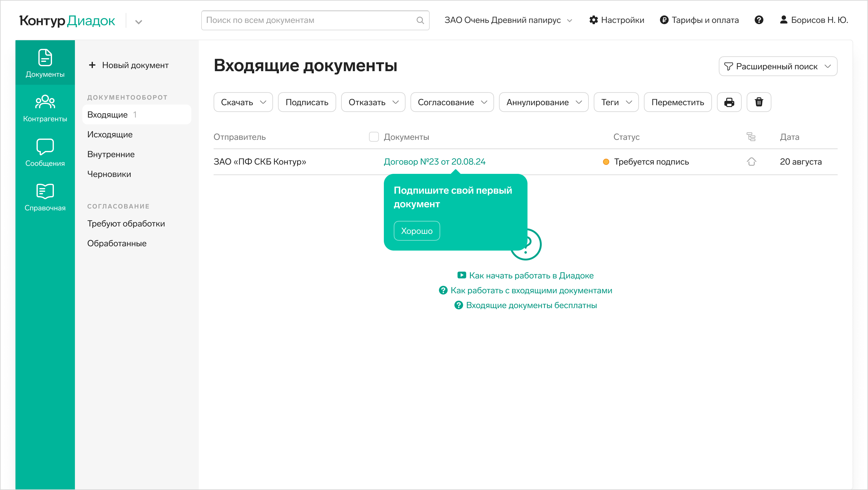The image size is (868, 490).
Task: Open Тарифы и оплата
Action: [699, 20]
